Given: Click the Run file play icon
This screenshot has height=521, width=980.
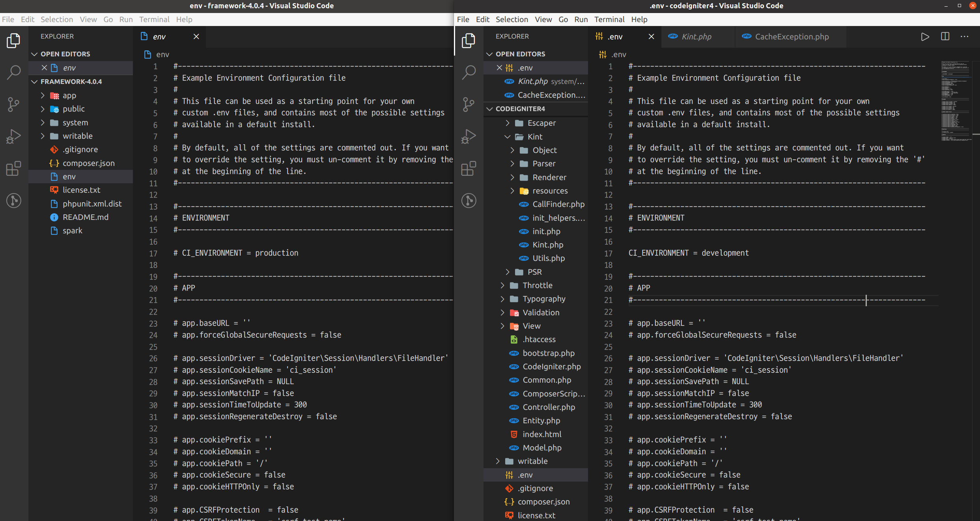Looking at the screenshot, I should pos(925,37).
